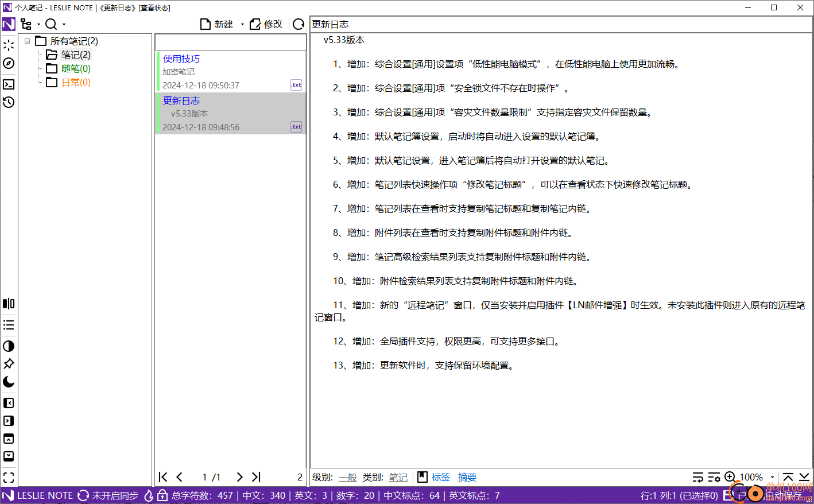The height and width of the screenshot is (504, 814).
Task: Toggle night mode moon icon
Action: click(9, 382)
